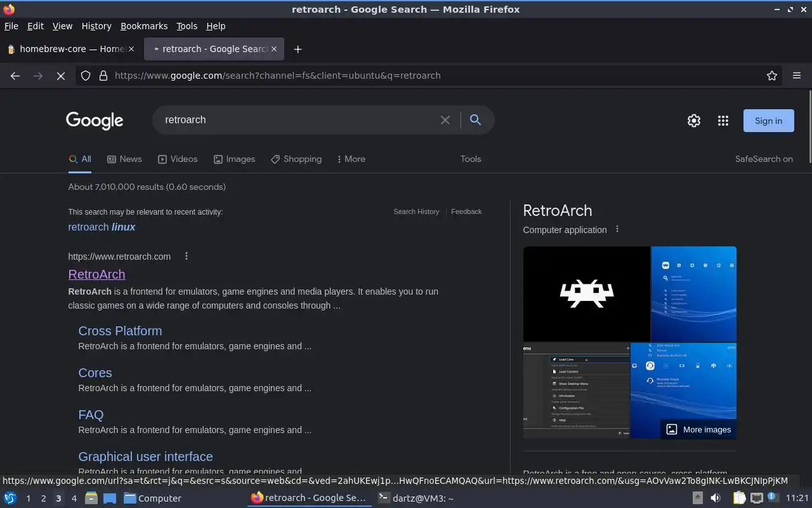Select the Images search tab
812x508 pixels.
[x=234, y=159]
